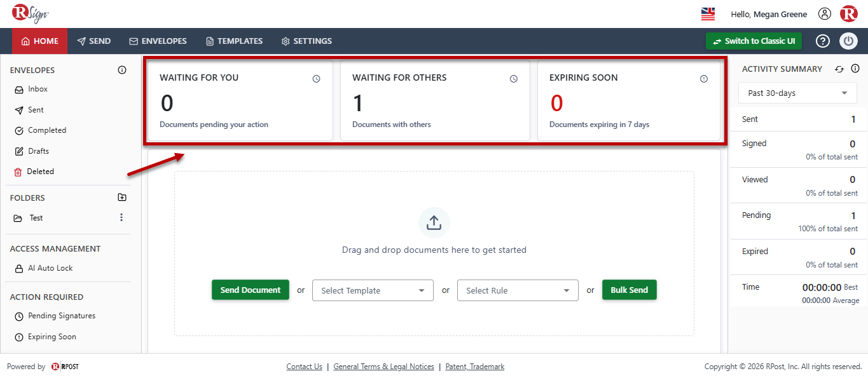Click the user profile icon
868x378 pixels.
pyautogui.click(x=825, y=14)
